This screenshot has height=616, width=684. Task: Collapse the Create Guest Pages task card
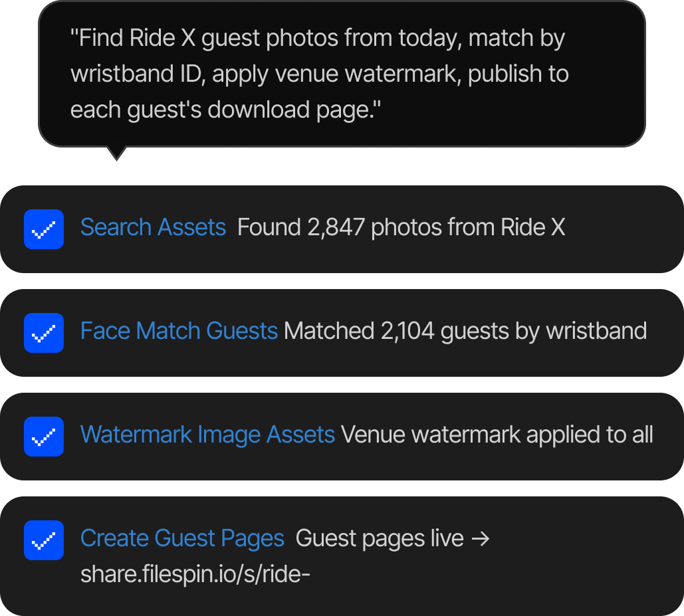click(342, 556)
